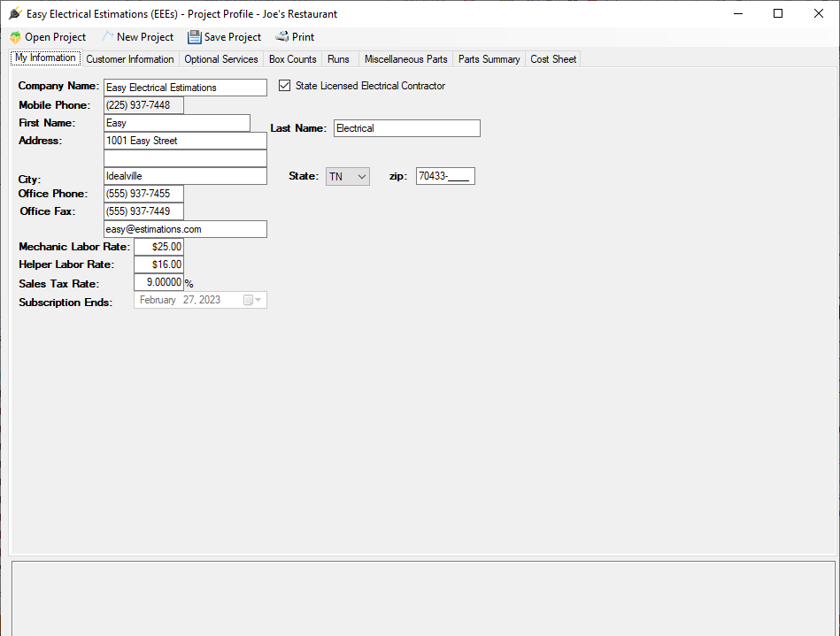This screenshot has width=840, height=636.
Task: Close the Easy Electrical Estimations window
Action: tap(819, 13)
